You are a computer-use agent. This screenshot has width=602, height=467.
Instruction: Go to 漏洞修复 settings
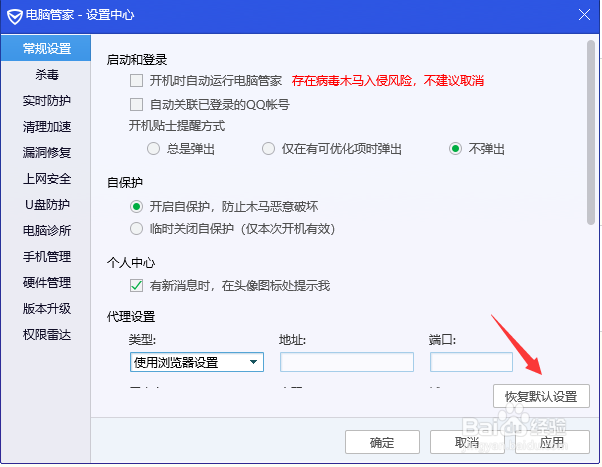(x=46, y=153)
